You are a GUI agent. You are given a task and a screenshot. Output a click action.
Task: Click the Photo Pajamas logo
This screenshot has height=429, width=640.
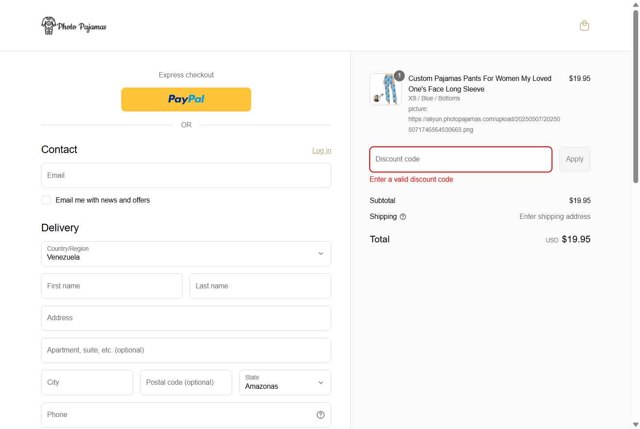pyautogui.click(x=74, y=26)
